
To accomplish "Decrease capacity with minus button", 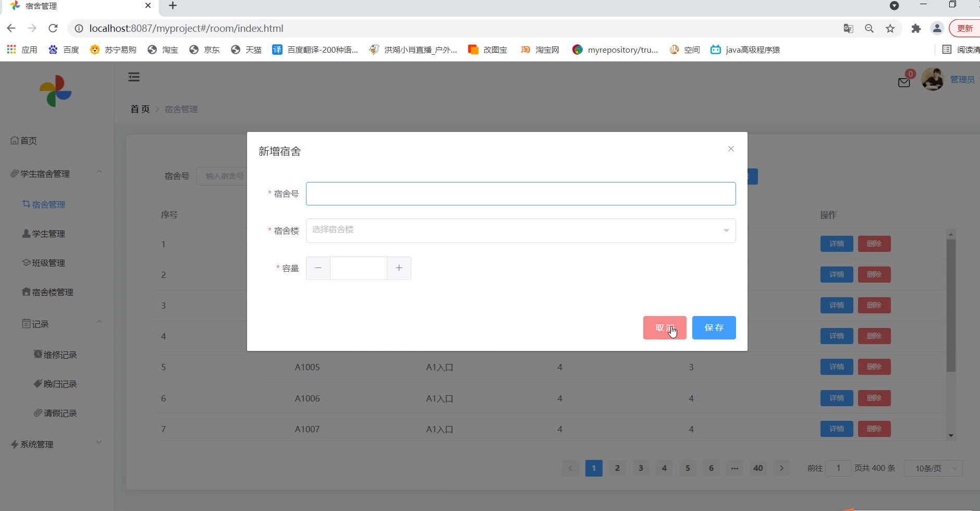I will (x=318, y=268).
